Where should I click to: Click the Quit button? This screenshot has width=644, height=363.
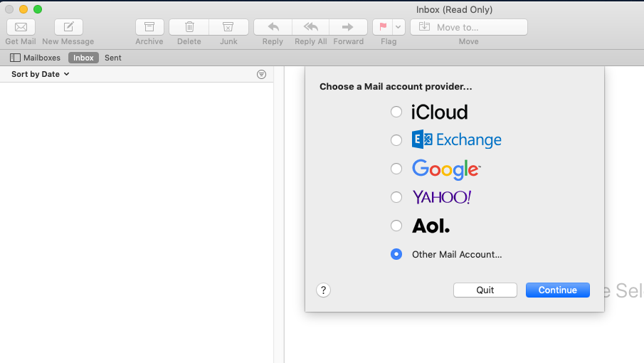[x=485, y=290]
